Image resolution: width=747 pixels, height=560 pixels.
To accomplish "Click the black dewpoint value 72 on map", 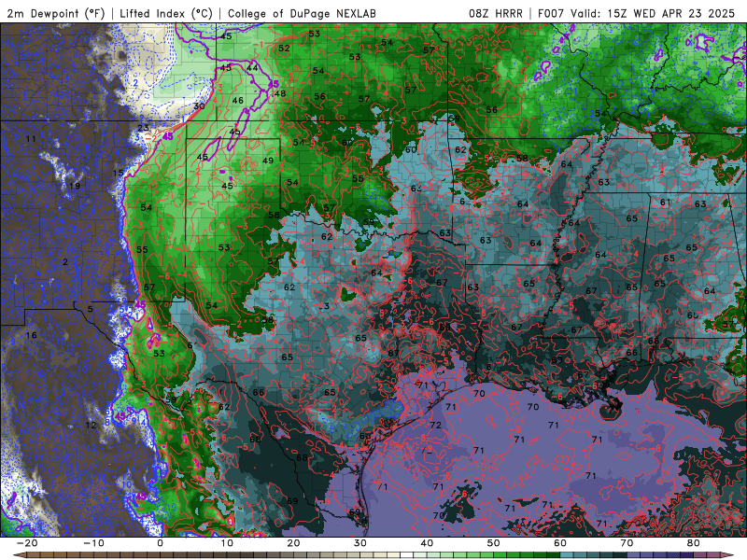I will (435, 425).
